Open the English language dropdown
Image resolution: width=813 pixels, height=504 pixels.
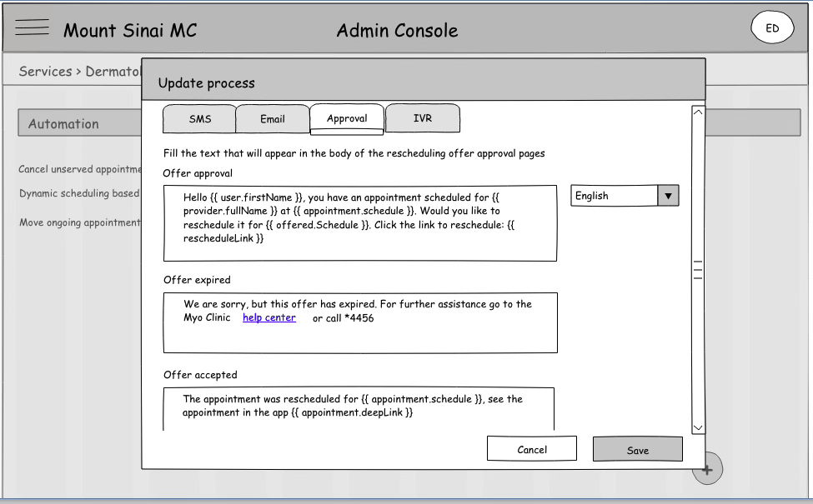coord(625,196)
